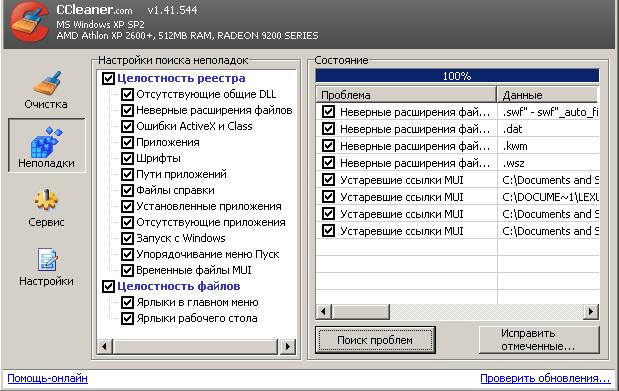619x391 pixels.
Task: Uncheck the result row with .swf data
Action: 328,112
